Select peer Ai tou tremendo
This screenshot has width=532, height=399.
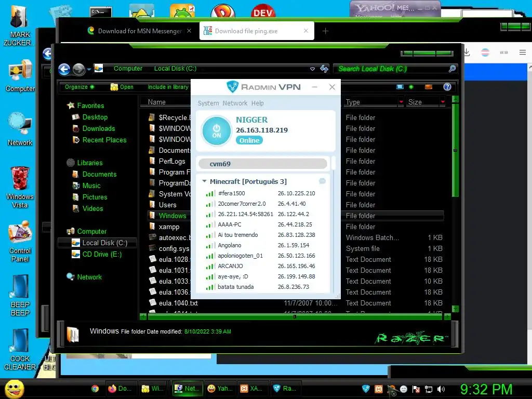262,235
